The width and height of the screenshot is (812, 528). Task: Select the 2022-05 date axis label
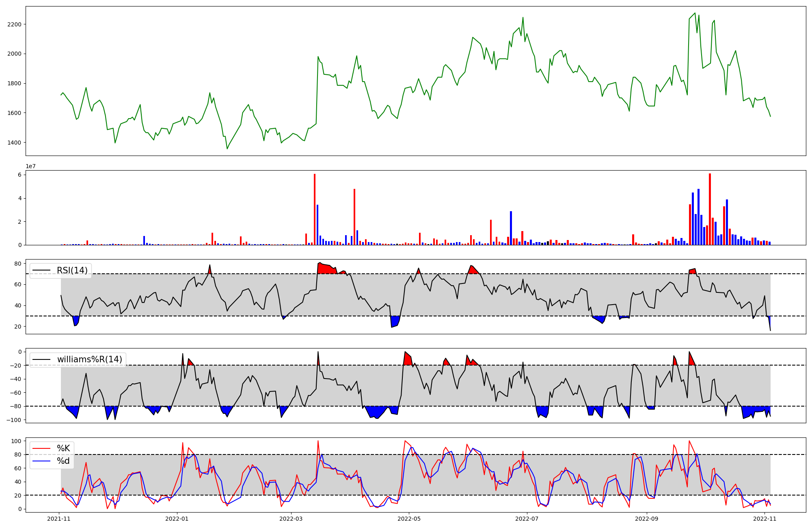(409, 519)
